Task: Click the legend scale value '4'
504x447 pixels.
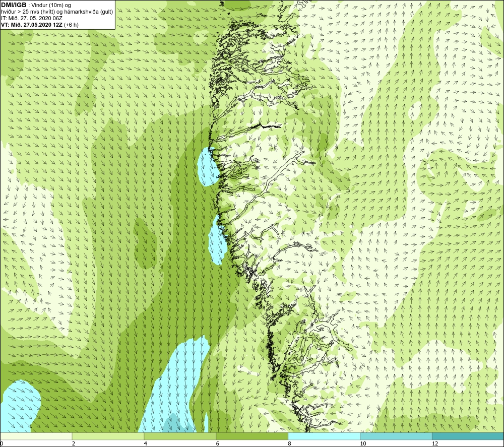Action: (146, 443)
